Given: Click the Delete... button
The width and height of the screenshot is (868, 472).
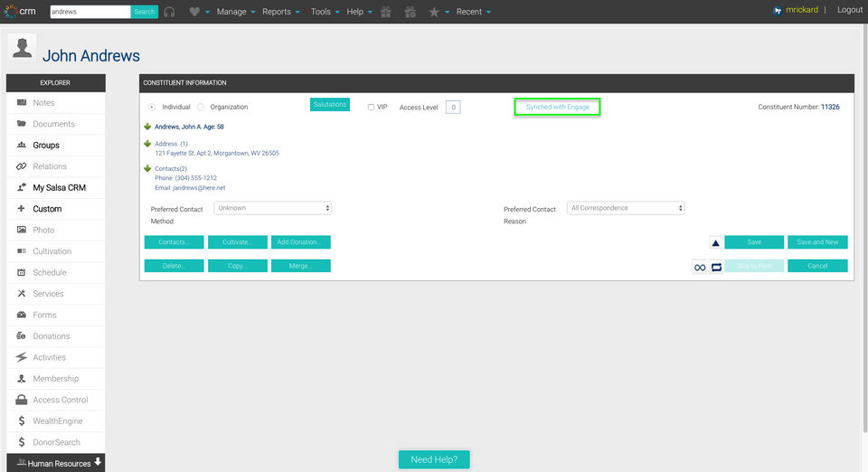Looking at the screenshot, I should click(x=174, y=266).
